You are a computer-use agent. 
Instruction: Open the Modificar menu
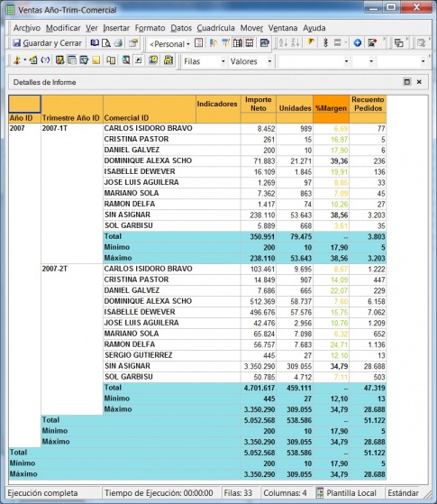click(x=63, y=28)
